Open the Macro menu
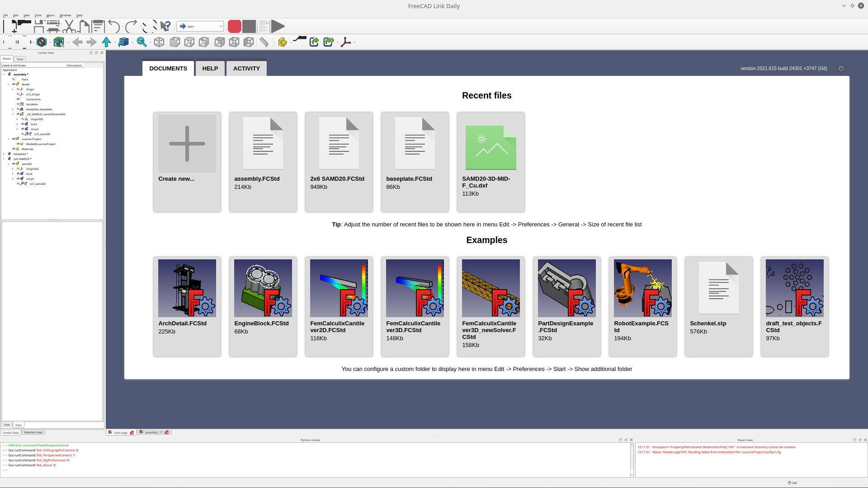The height and width of the screenshot is (488, 868). [50, 15]
